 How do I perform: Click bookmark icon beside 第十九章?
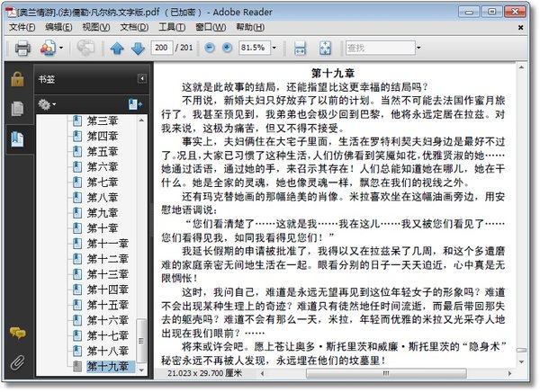pyautogui.click(x=77, y=367)
